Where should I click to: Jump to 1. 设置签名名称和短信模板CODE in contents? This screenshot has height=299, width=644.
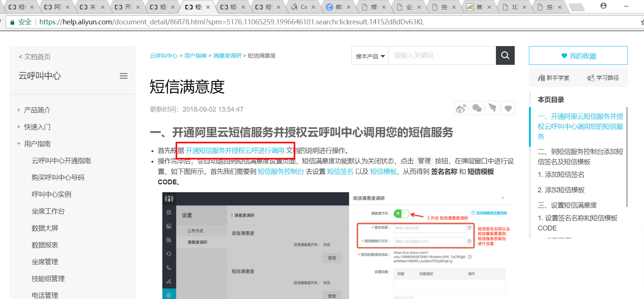[x=577, y=223]
